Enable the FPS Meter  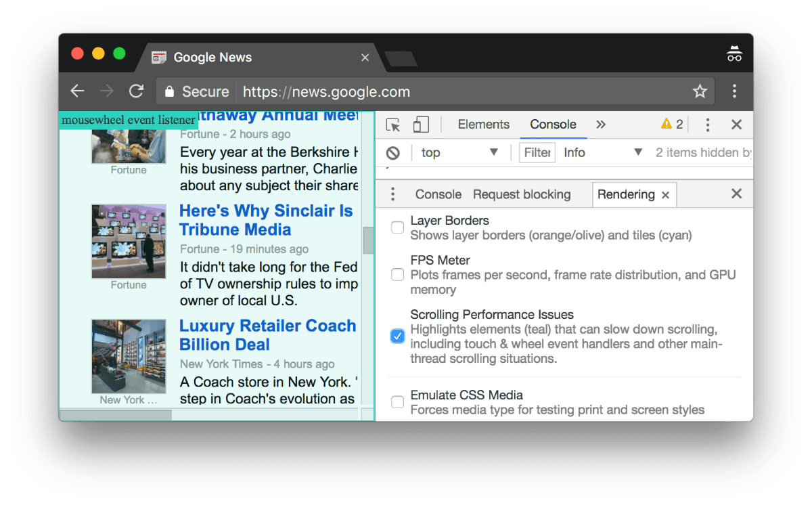(x=397, y=275)
